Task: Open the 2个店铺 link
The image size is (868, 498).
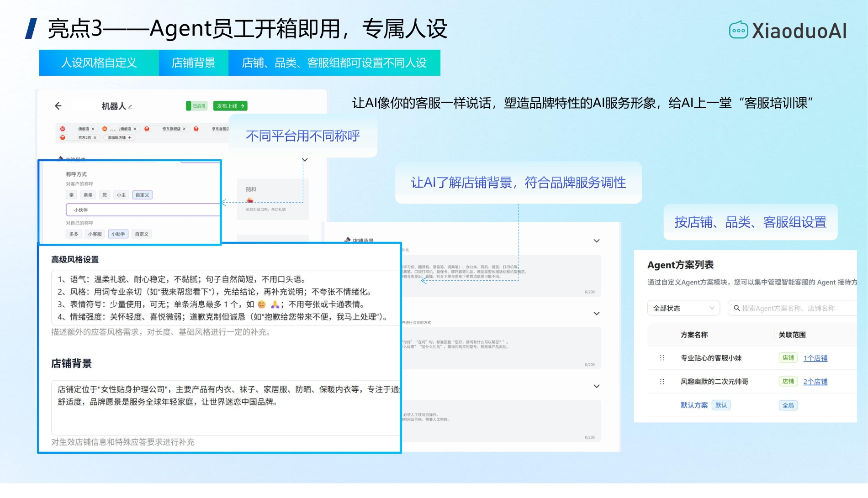Action: (x=816, y=382)
